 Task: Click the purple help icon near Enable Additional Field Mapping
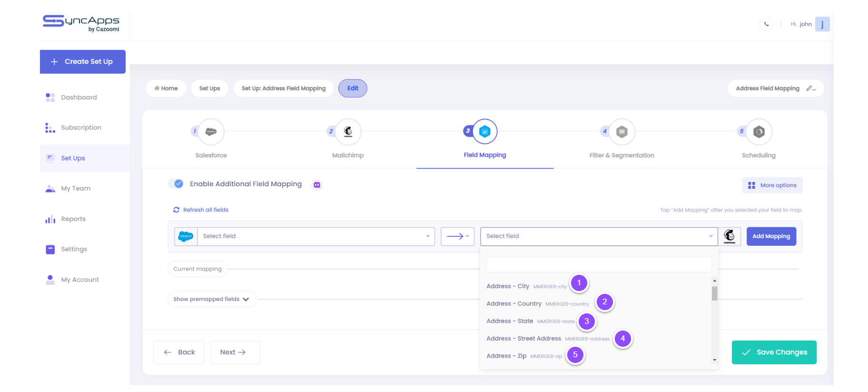[x=317, y=185]
